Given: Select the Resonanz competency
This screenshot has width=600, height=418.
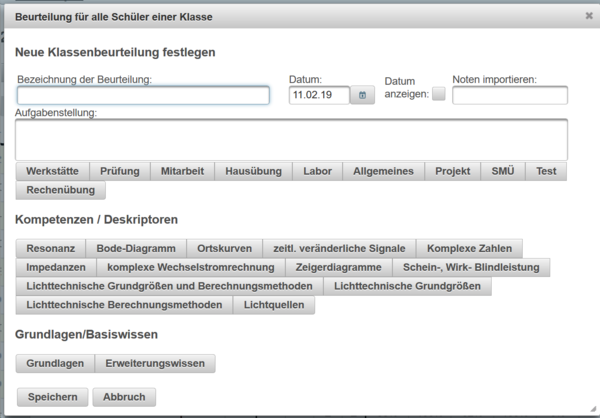Looking at the screenshot, I should (x=50, y=249).
